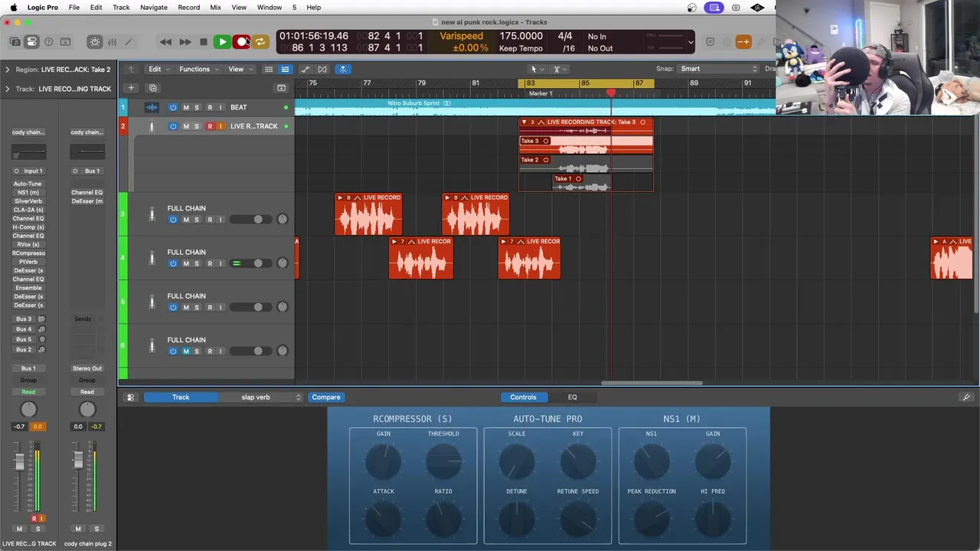Open the scissors secondary tool menu
Screen dimensions: 980x551
(560, 69)
